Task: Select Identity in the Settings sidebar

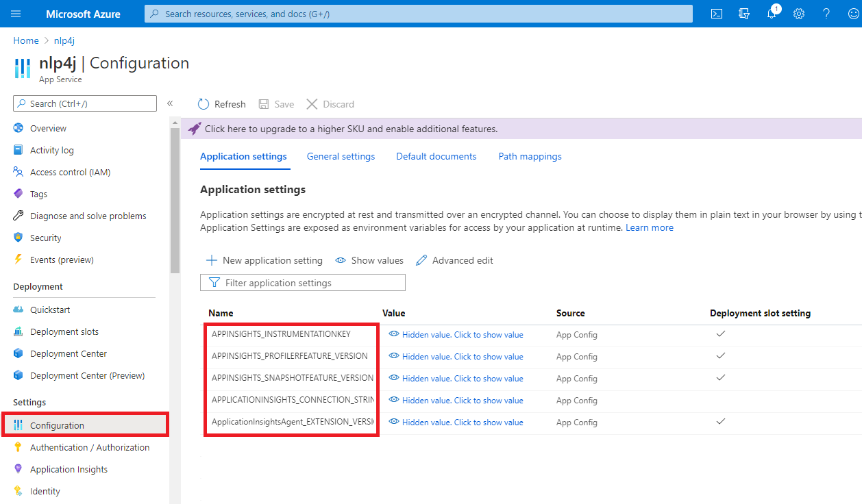Action: 45,491
